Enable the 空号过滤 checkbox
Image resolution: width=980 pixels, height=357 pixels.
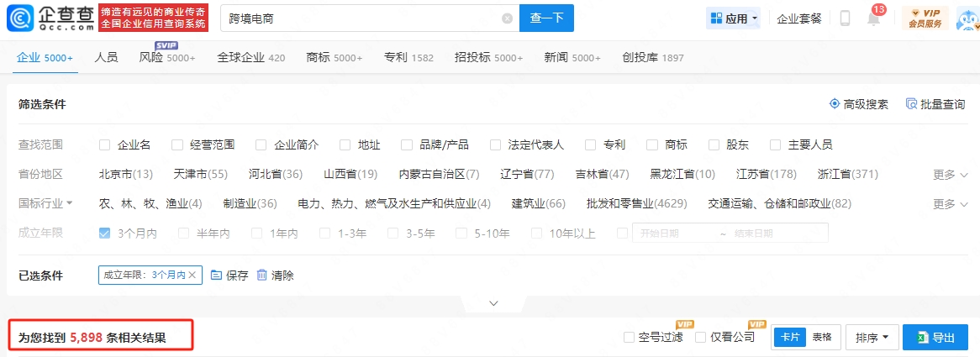point(630,338)
